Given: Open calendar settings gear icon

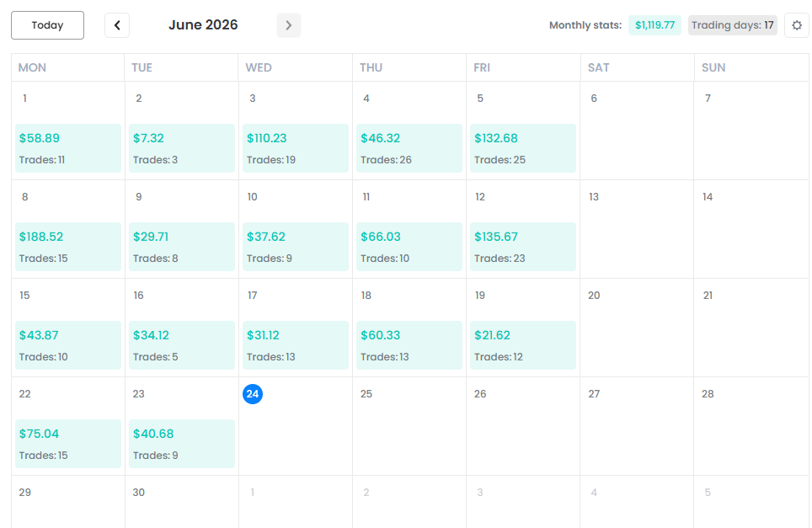Looking at the screenshot, I should pyautogui.click(x=797, y=25).
